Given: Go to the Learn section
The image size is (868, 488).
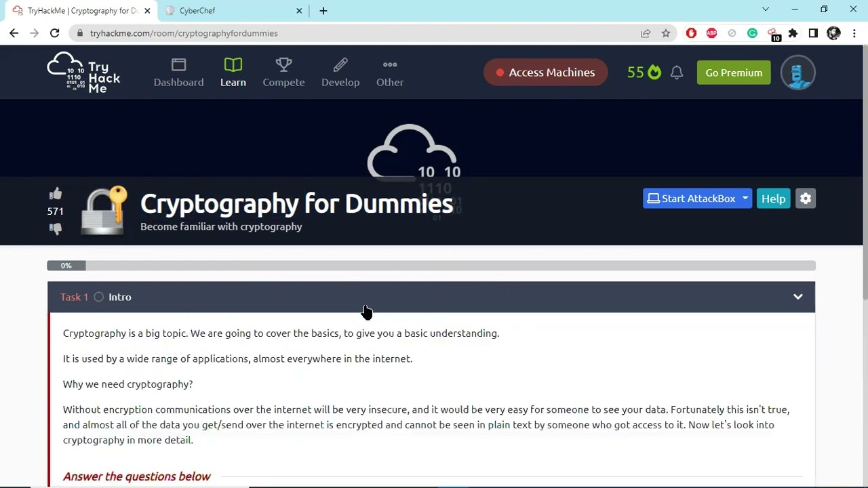Looking at the screenshot, I should [233, 73].
